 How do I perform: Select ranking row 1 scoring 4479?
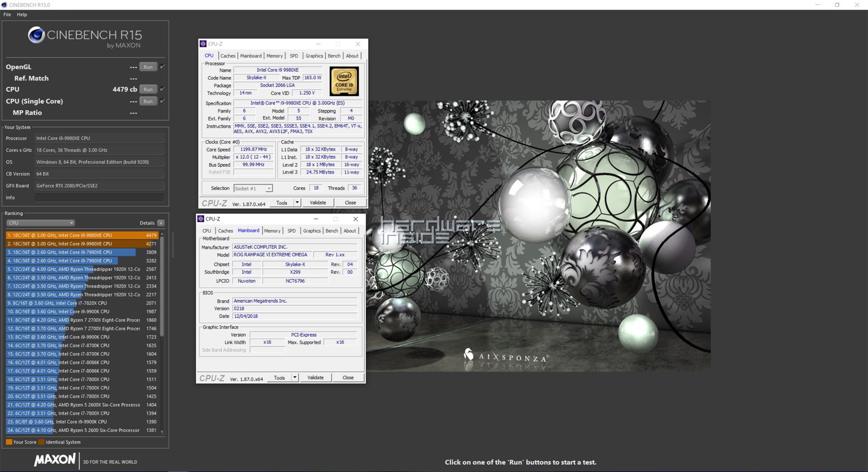tap(82, 235)
